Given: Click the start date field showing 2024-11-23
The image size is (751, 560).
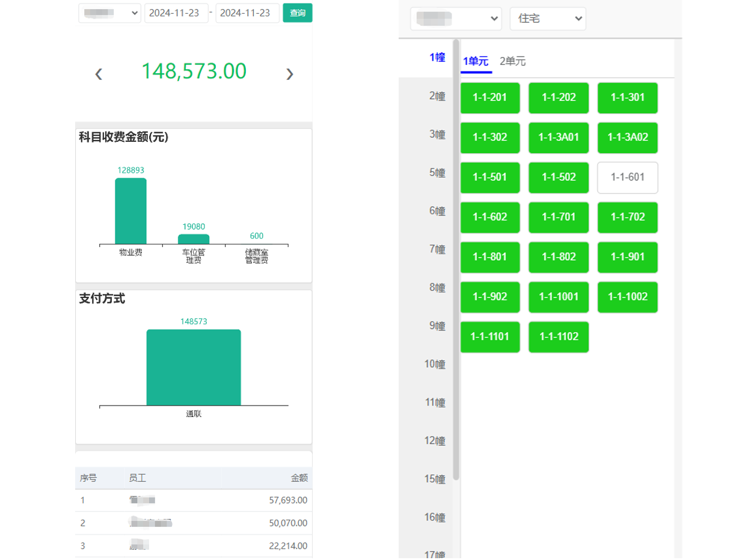Looking at the screenshot, I should coord(176,13).
